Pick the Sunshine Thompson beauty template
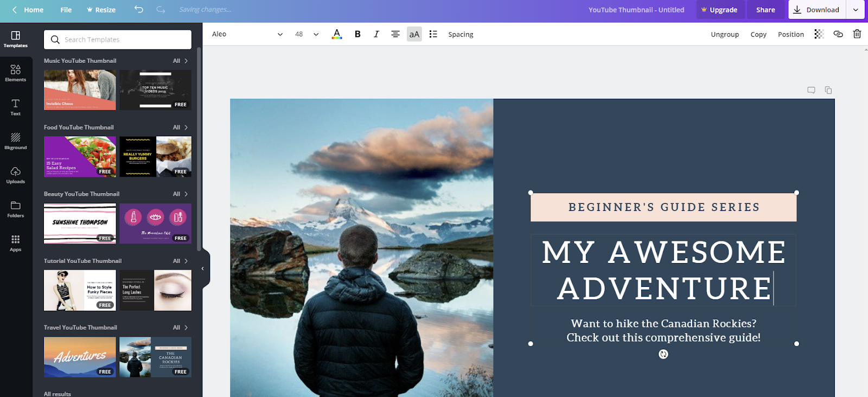Viewport: 868px width, 397px height. tap(80, 223)
